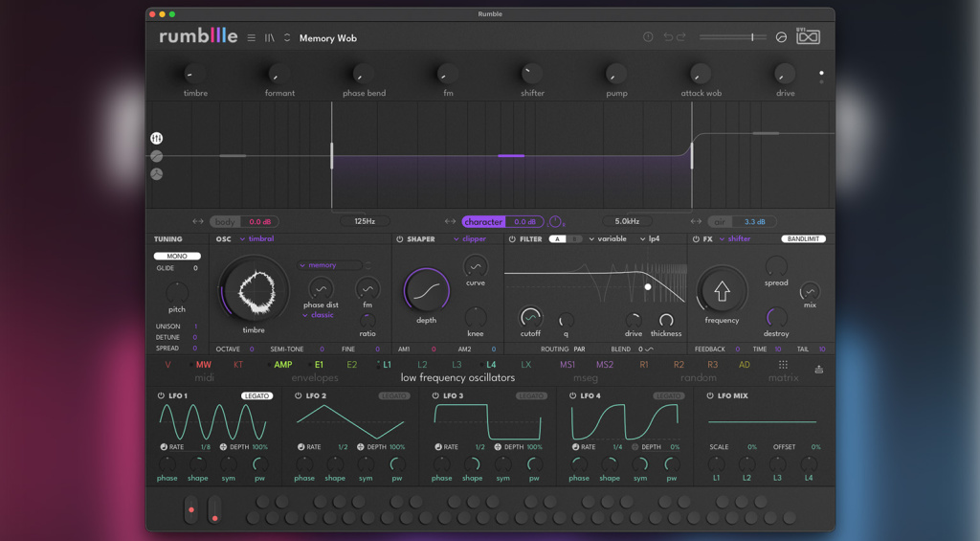Click the 5.0kHz crossover frequency field
The width and height of the screenshot is (980, 541).
coord(627,221)
